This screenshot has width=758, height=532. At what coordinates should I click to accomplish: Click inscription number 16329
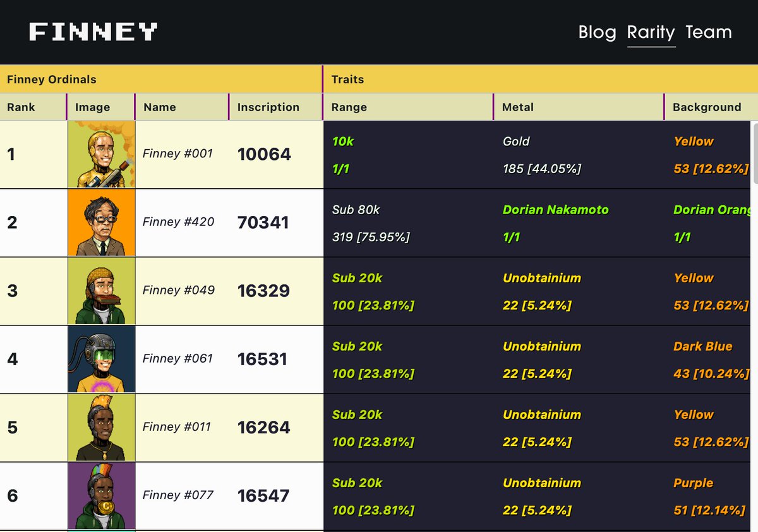pyautogui.click(x=263, y=291)
